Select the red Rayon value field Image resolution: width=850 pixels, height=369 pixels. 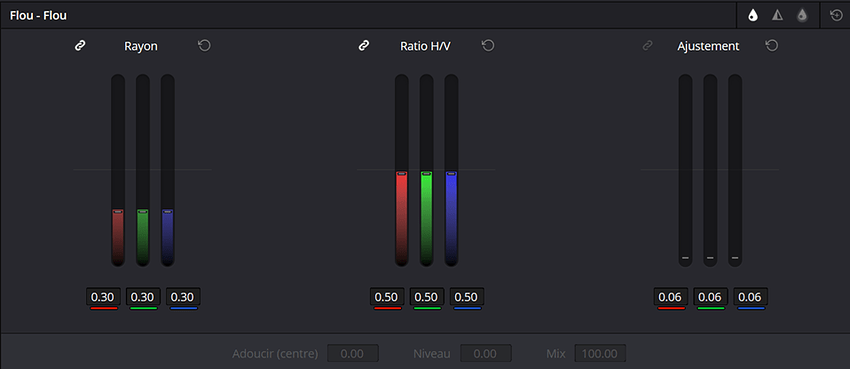click(103, 297)
